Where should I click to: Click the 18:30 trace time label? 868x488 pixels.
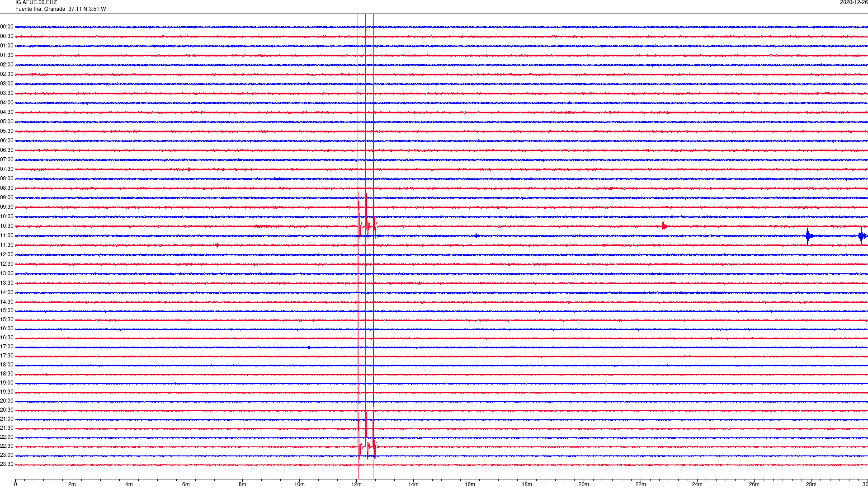[7, 374]
